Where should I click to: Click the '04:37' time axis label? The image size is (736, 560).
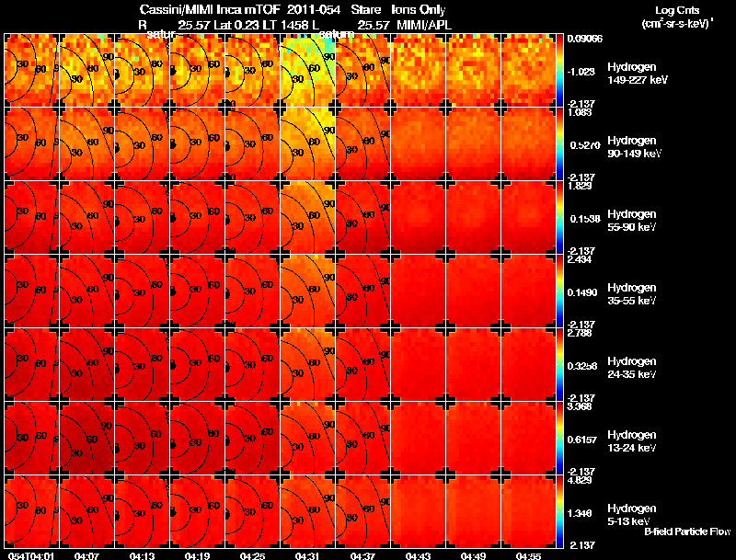[362, 556]
